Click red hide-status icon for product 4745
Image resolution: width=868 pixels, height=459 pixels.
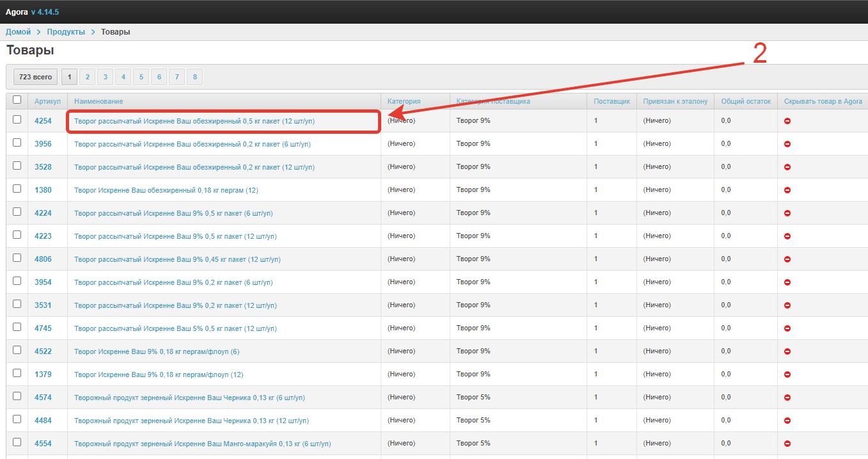click(787, 328)
